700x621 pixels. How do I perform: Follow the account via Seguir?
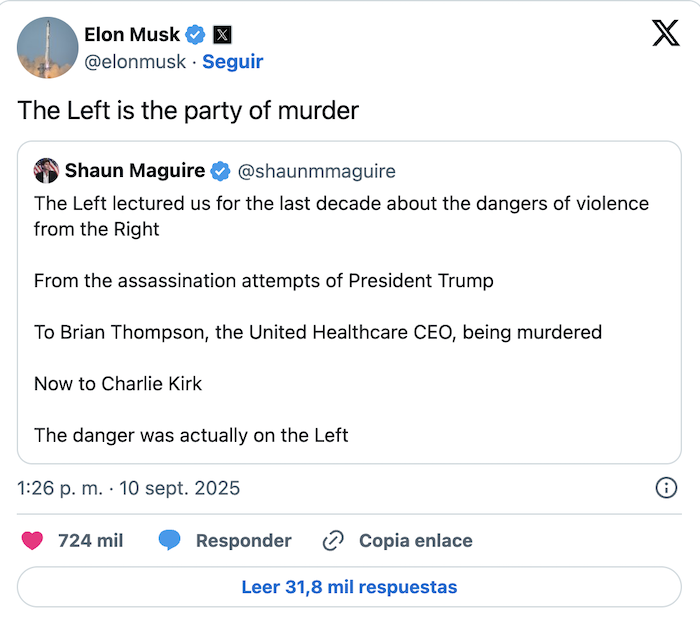coord(233,62)
